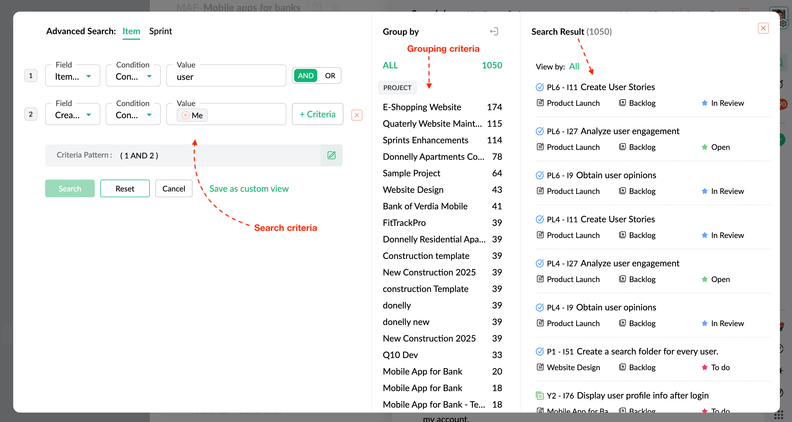Click the PROJECT grouping tag
The width and height of the screenshot is (792, 422).
(x=398, y=87)
